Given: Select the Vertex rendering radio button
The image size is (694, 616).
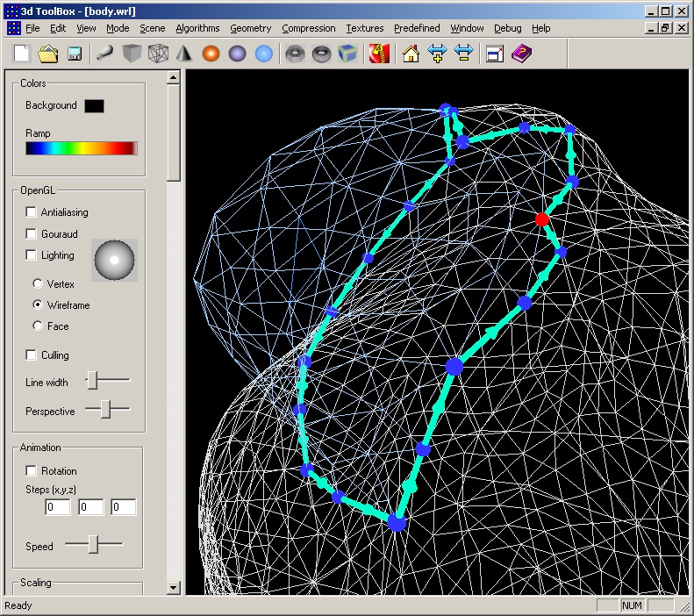Looking at the screenshot, I should pos(38,284).
